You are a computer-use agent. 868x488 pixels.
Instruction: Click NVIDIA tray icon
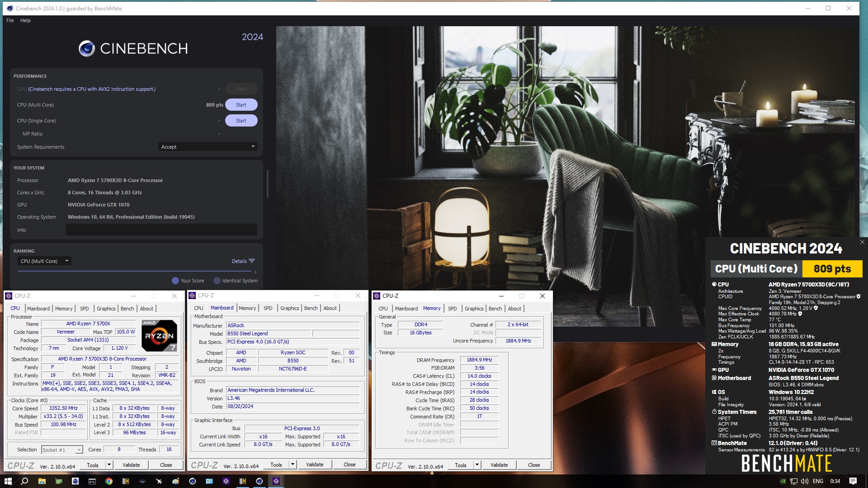click(783, 481)
